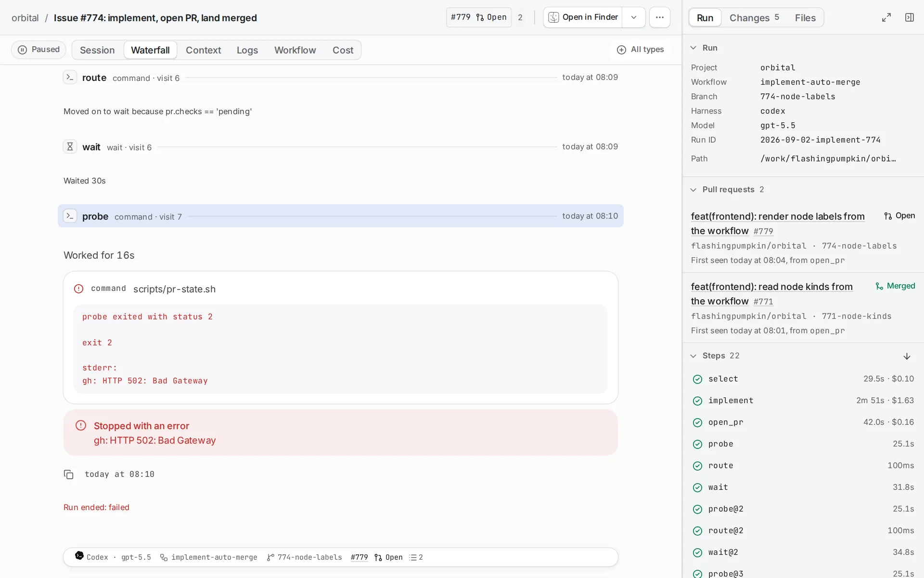
Task: Click the route@2 step check icon
Action: (697, 531)
